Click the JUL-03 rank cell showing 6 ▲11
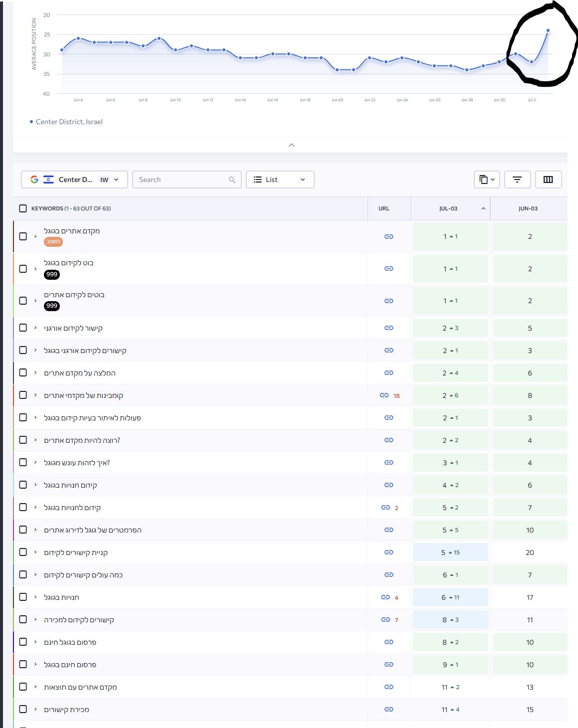578x728 pixels. click(450, 597)
